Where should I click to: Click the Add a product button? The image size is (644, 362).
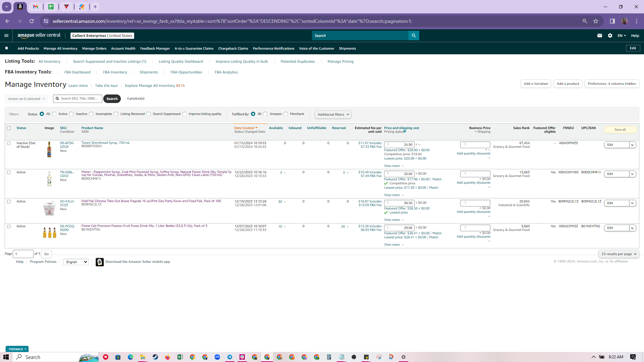coord(568,84)
